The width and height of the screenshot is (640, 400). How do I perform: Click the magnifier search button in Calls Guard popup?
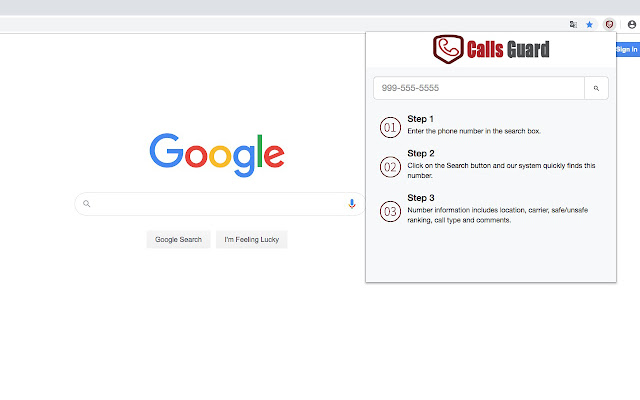(x=596, y=88)
